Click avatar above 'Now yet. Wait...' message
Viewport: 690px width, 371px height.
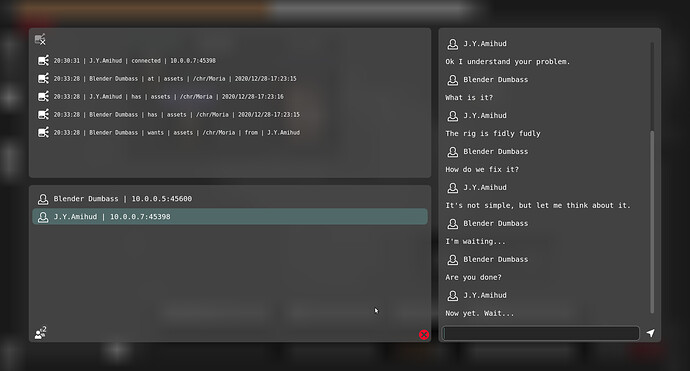452,295
